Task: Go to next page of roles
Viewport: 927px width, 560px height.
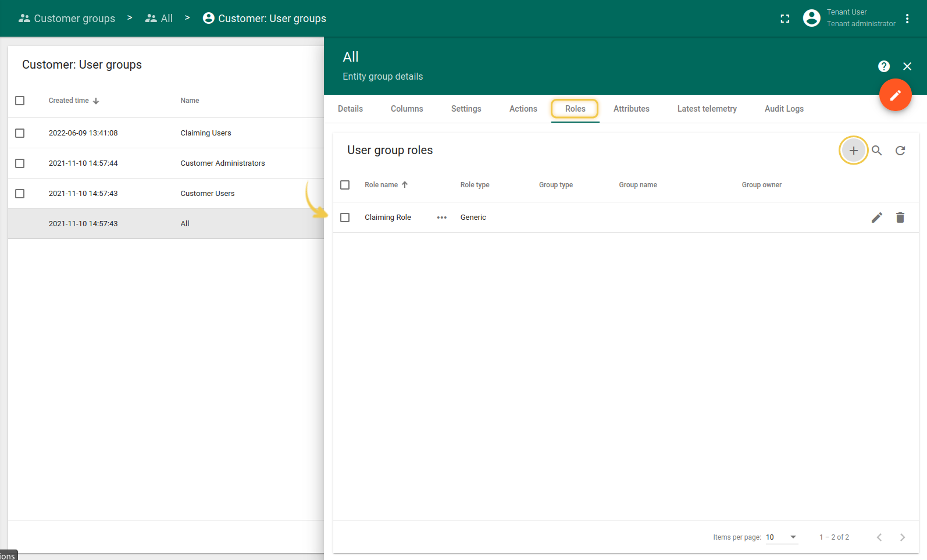Action: [x=903, y=537]
